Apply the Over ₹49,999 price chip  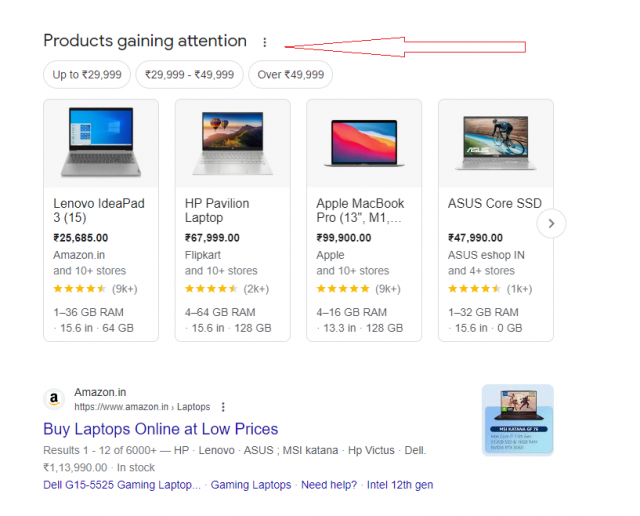coord(291,74)
